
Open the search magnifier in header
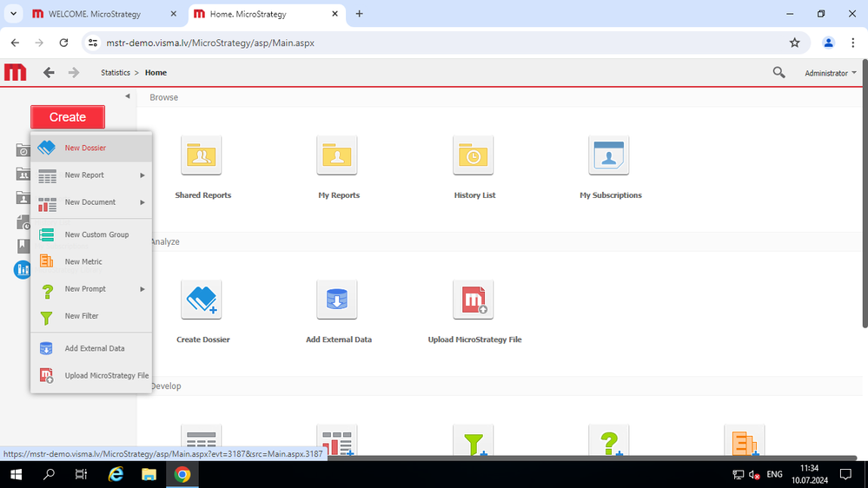(x=779, y=72)
